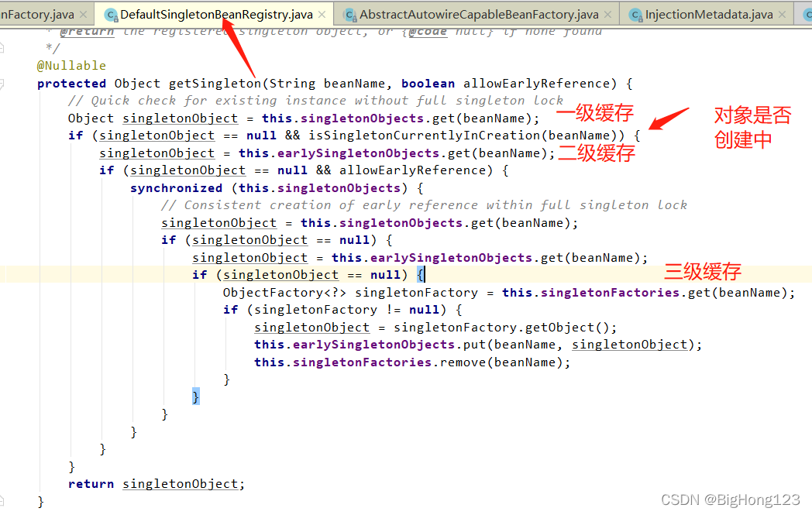Close the DefaultSingletonBeanRegistry.java tab

[322, 15]
